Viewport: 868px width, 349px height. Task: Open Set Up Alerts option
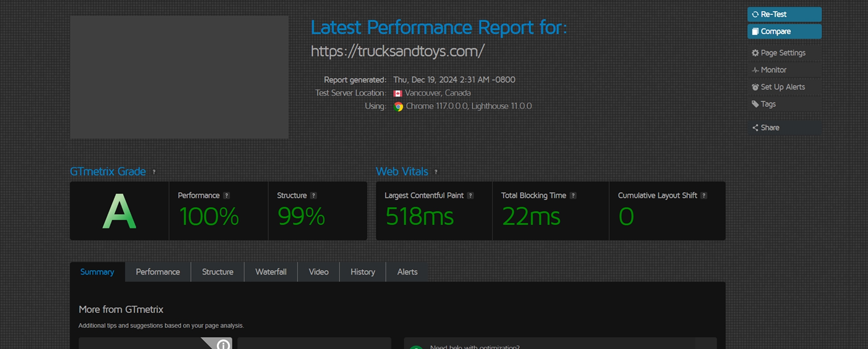(782, 87)
